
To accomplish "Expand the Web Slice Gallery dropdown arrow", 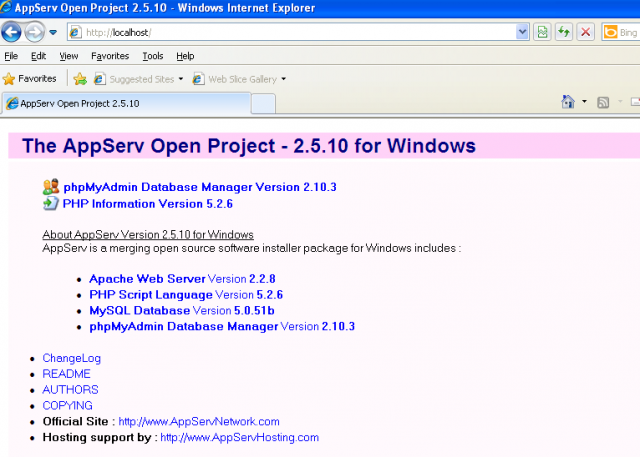I will (x=284, y=79).
